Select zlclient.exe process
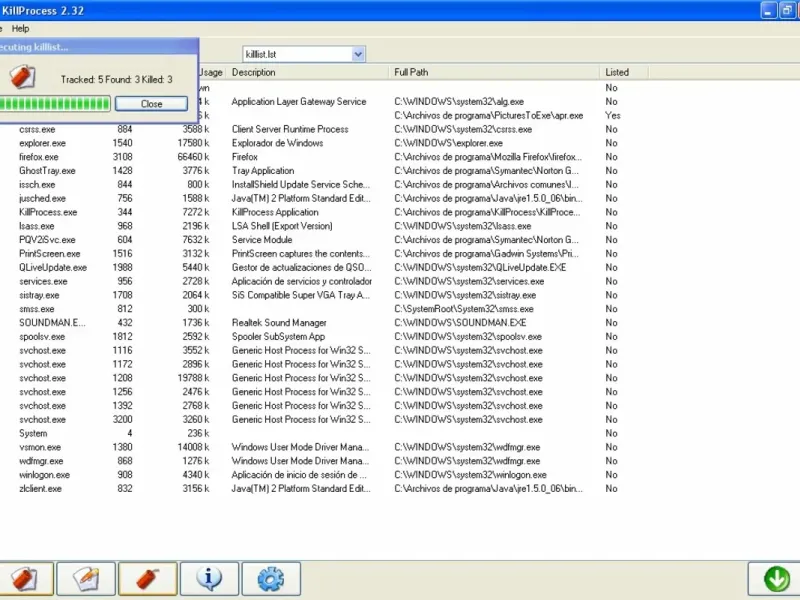The width and height of the screenshot is (800, 600). click(x=40, y=488)
